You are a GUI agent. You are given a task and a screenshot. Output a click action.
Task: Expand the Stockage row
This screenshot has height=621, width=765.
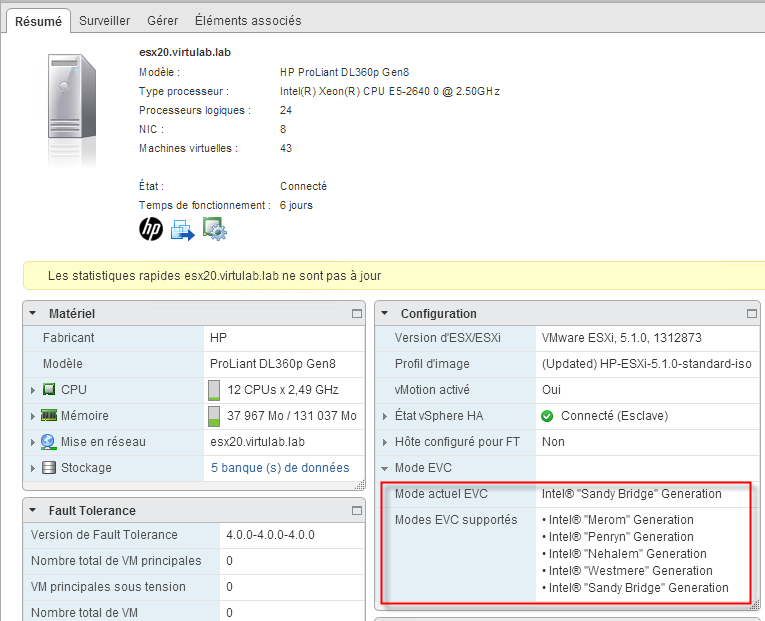tap(33, 468)
